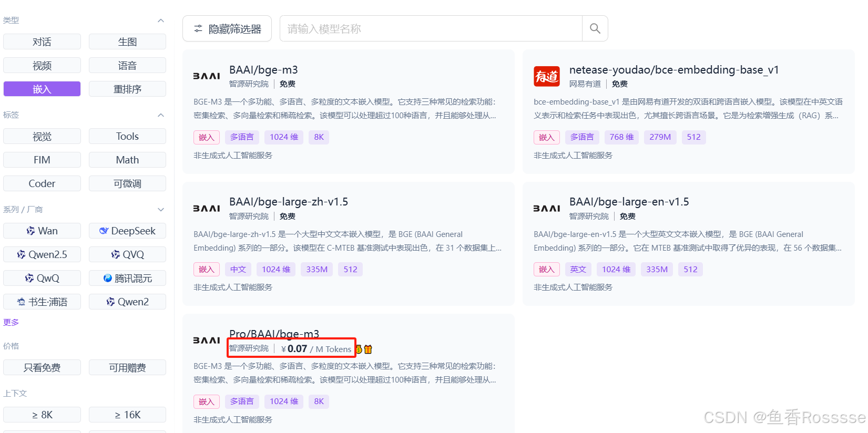The image size is (868, 433).
Task: Enable the 只看免费 price filter
Action: point(42,368)
